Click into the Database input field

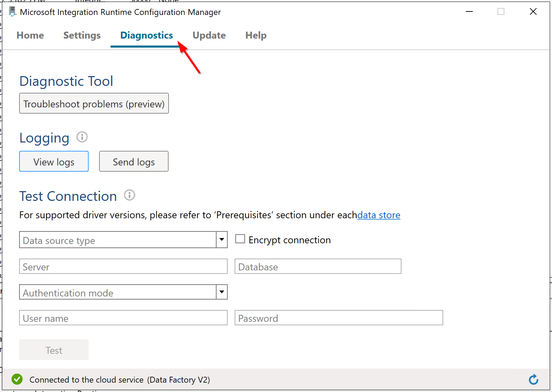(x=318, y=267)
